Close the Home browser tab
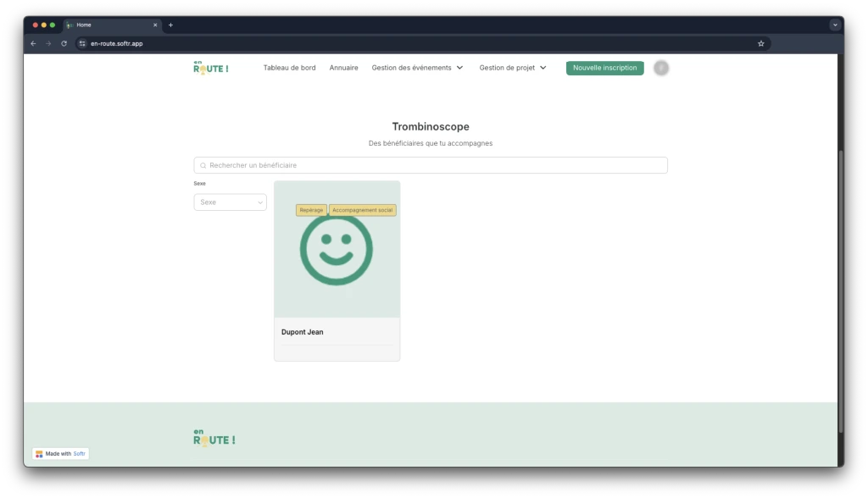The height and width of the screenshot is (498, 868). (155, 25)
